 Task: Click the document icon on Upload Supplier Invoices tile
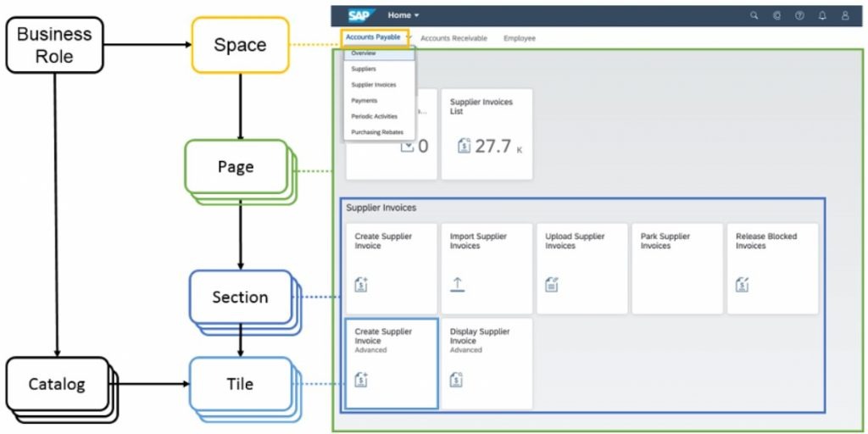pos(552,285)
